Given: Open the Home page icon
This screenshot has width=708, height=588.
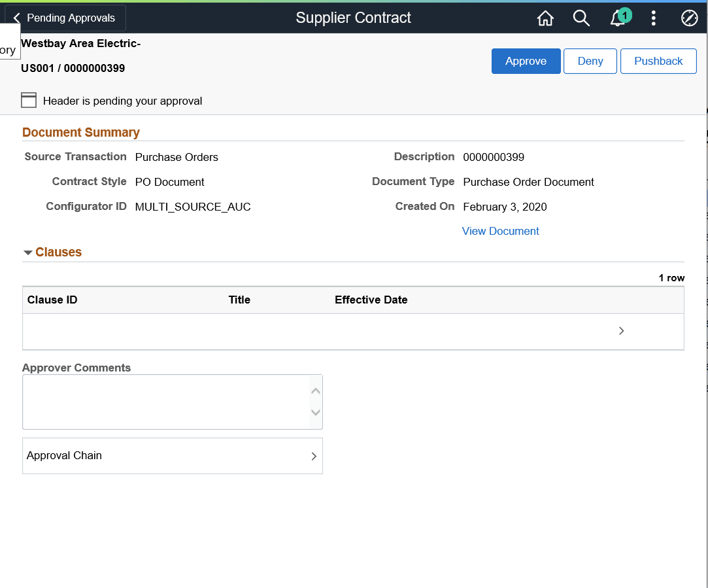Looking at the screenshot, I should (x=545, y=18).
